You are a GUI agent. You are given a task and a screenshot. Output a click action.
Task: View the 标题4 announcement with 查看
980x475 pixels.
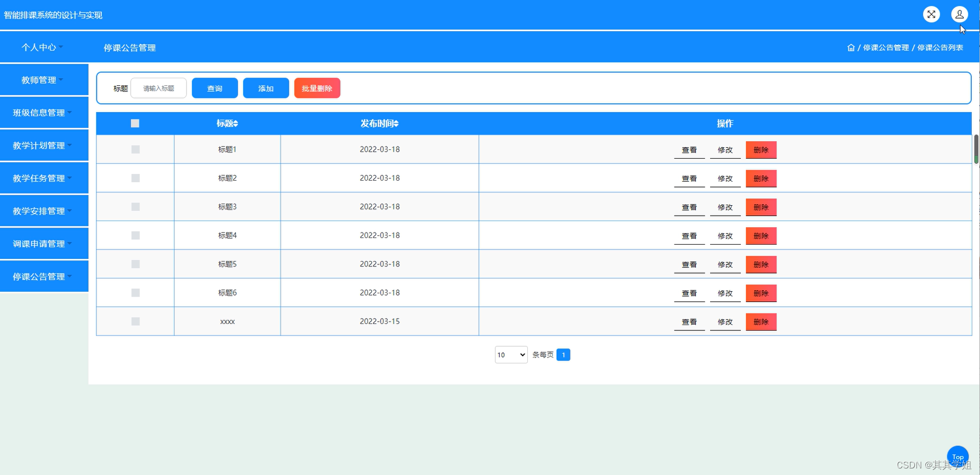(x=689, y=236)
